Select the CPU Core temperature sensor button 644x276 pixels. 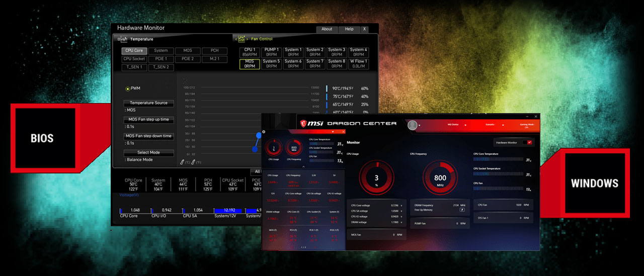(x=134, y=51)
